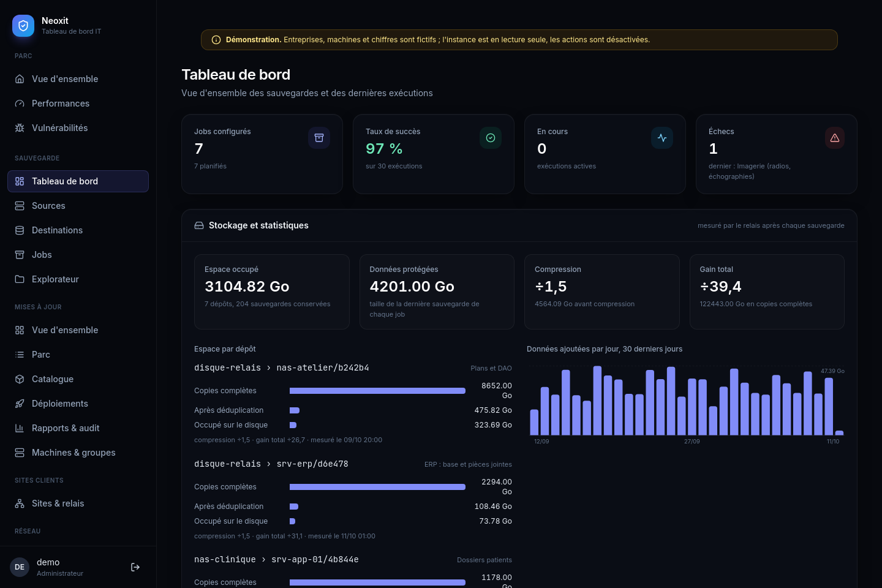Click the Données protégées 4201.00 Go card
The height and width of the screenshot is (588, 882).
coord(437,292)
